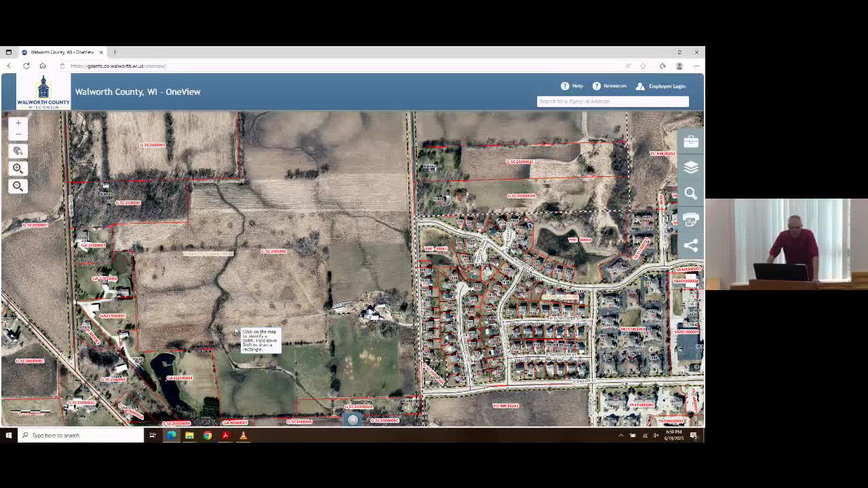Open the Resources link
The height and width of the screenshot is (488, 868).
click(610, 86)
